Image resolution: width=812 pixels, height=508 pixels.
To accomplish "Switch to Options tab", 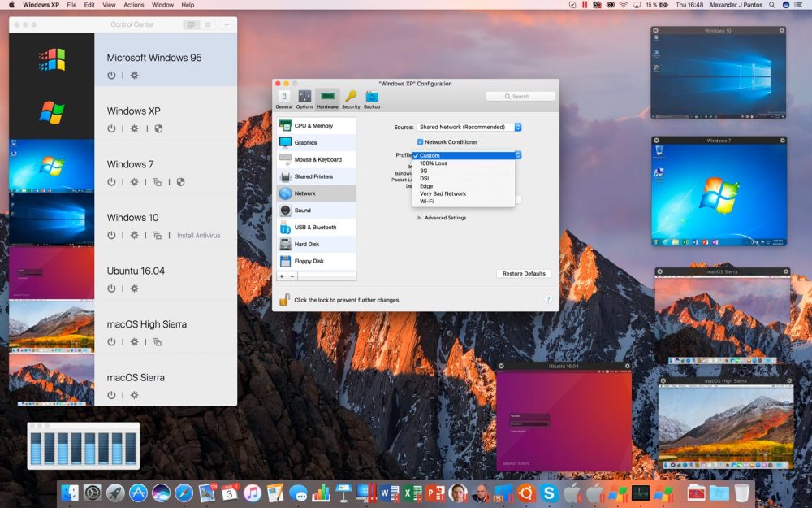I will click(304, 99).
